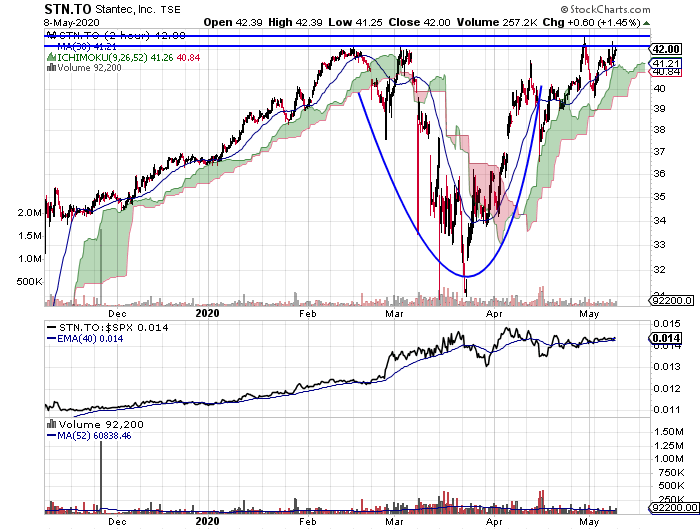
Task: Click the High 42.39 value
Action: (x=295, y=22)
